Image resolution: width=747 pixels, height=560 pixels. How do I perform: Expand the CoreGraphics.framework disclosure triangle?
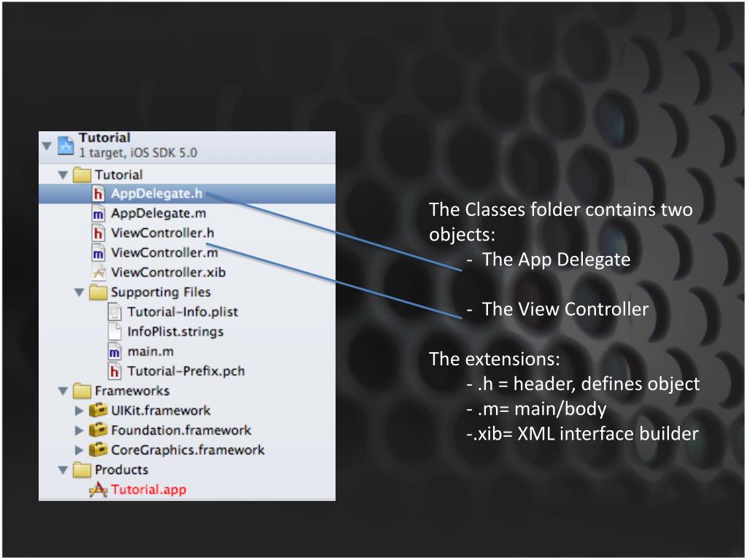click(79, 450)
